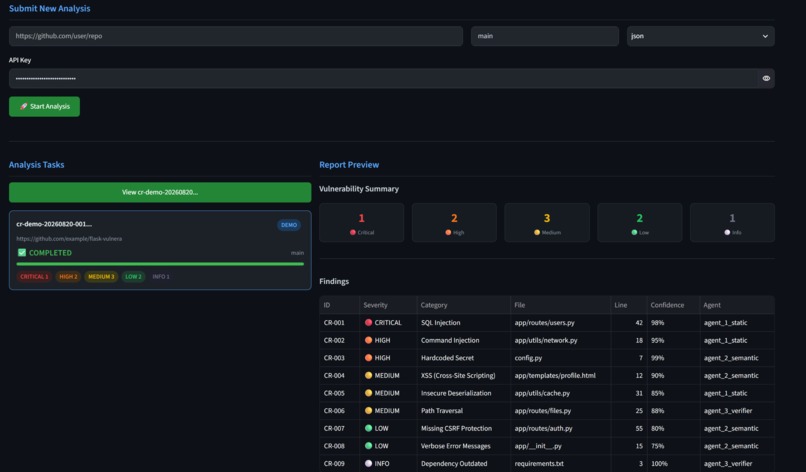Click the red CRITICAL severity dot for CR-001
Viewport: 806px width, 472px height.
[x=368, y=322]
